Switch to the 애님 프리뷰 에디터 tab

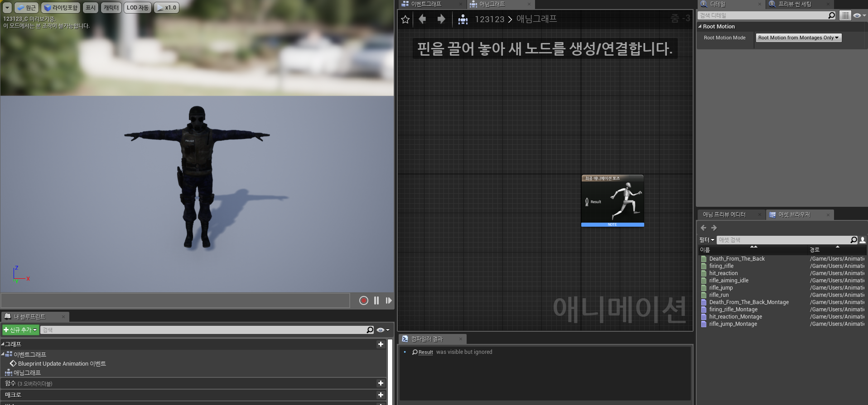(724, 214)
